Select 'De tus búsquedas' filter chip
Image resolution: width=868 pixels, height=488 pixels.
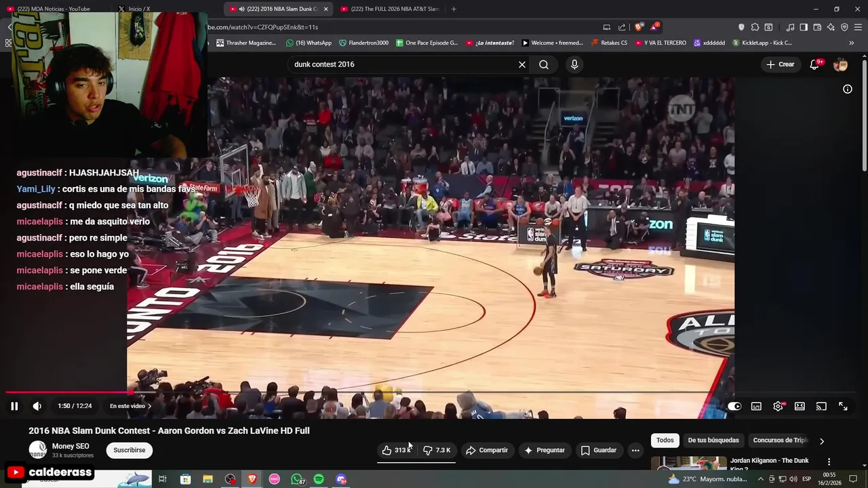pyautogui.click(x=713, y=441)
